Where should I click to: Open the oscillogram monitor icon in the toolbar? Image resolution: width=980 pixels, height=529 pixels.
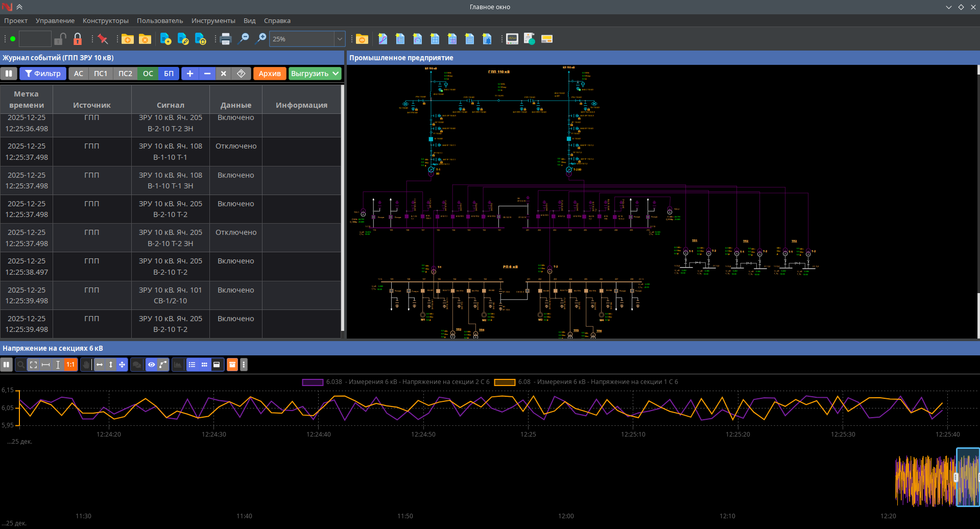512,39
